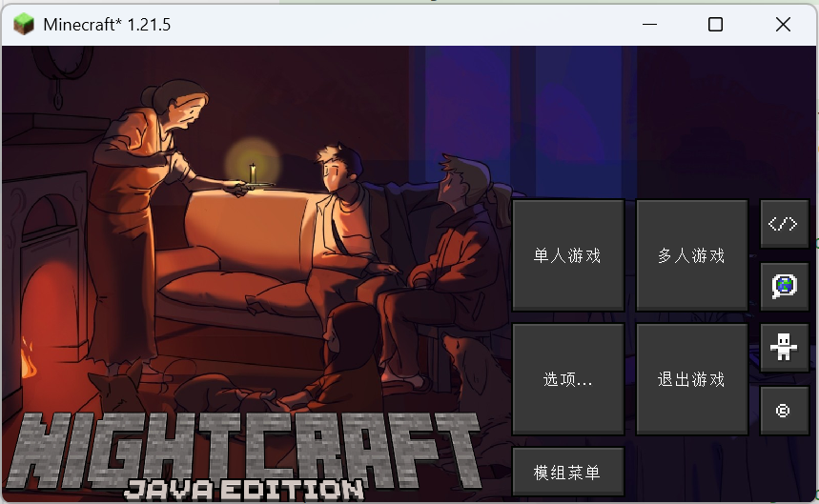Click the Minecraft* 1.21.5 title text
This screenshot has width=819, height=504.
(107, 25)
